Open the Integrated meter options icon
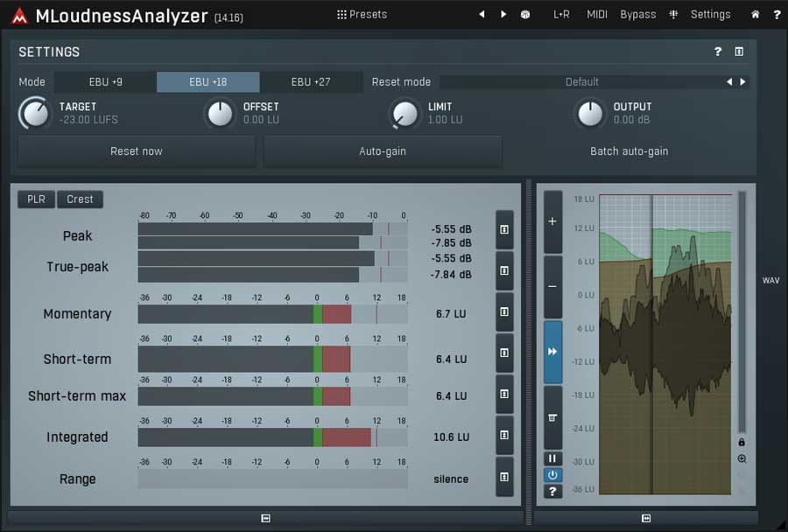 [504, 435]
